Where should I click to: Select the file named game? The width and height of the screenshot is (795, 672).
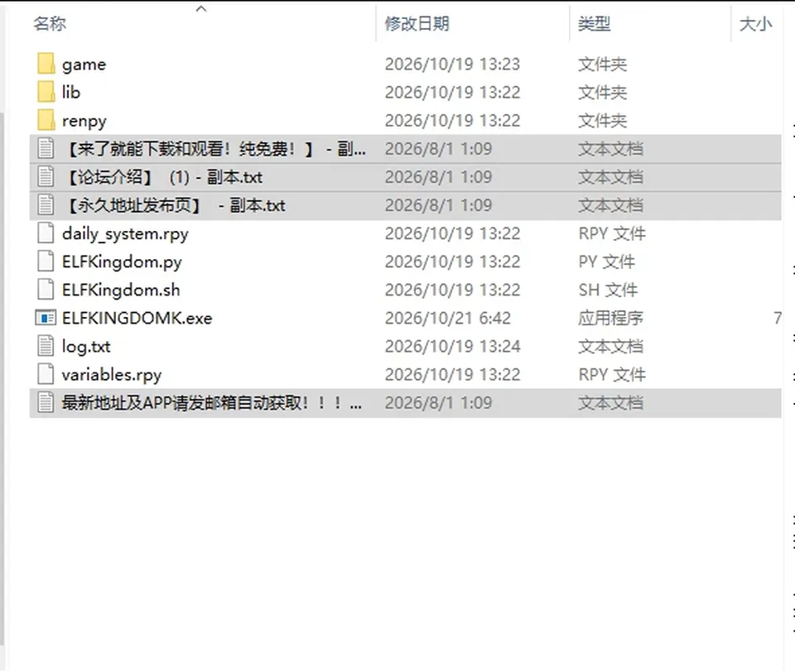[x=84, y=65]
